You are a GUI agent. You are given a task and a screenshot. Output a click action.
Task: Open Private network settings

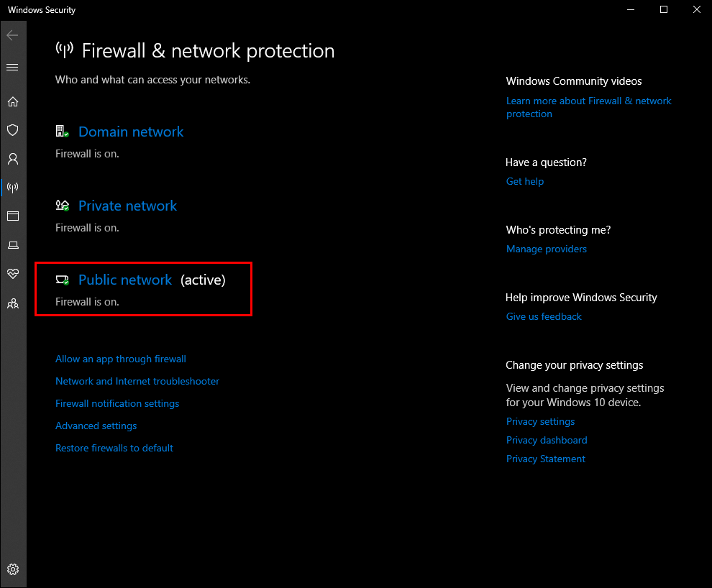(127, 206)
